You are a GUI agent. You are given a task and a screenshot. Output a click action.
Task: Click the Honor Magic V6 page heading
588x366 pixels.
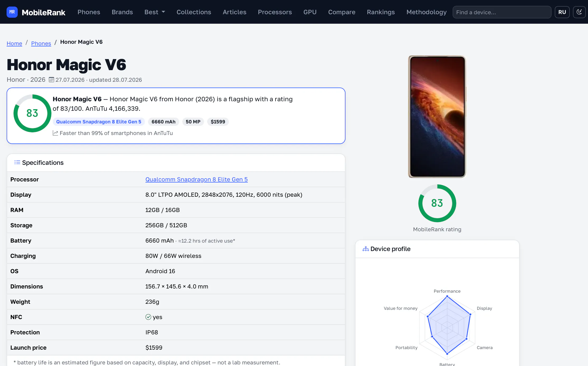[x=67, y=65]
